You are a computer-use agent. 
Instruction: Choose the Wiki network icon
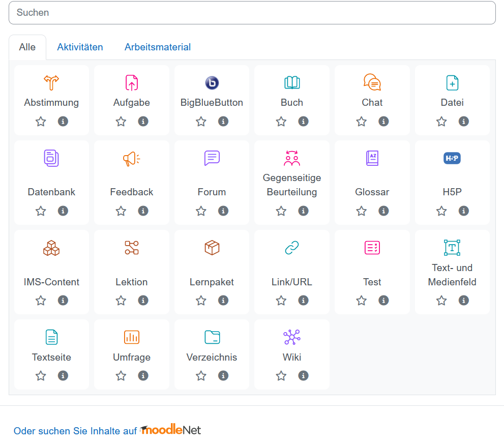(292, 337)
